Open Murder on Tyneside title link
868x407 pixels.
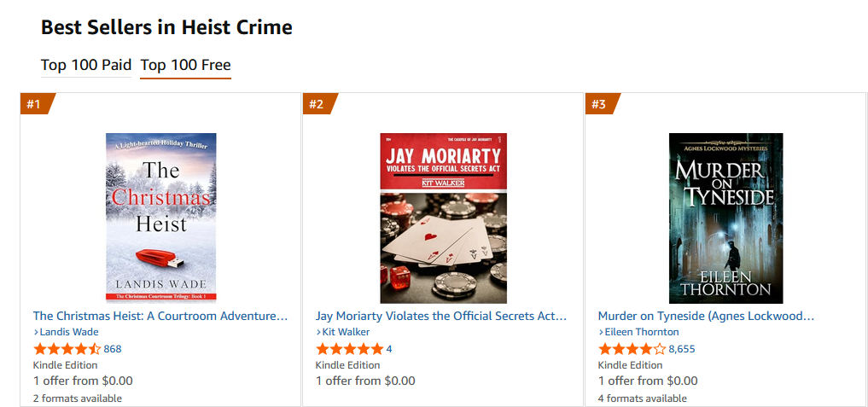(x=706, y=316)
